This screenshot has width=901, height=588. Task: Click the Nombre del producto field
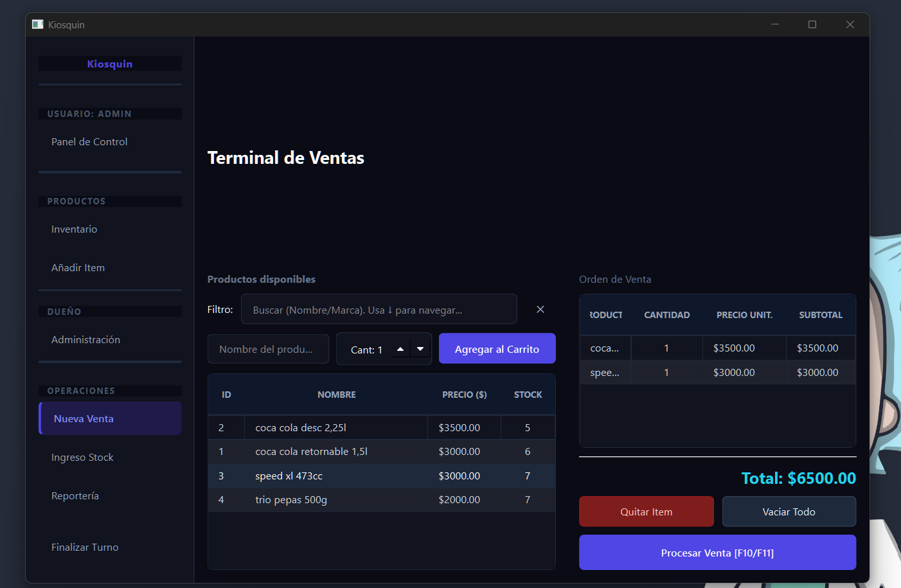coord(268,348)
